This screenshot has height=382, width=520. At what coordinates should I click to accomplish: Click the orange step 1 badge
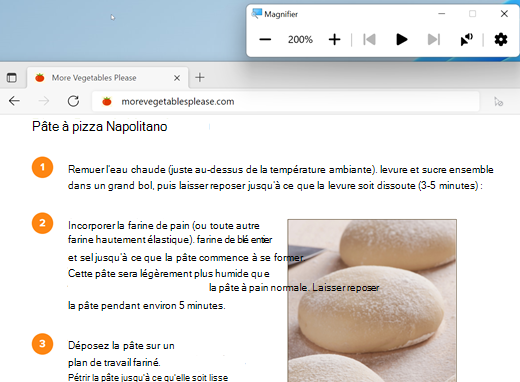click(42, 167)
